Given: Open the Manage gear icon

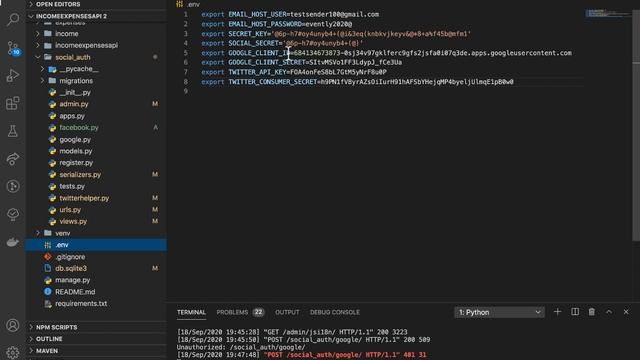Looking at the screenshot, I should coord(13,352).
